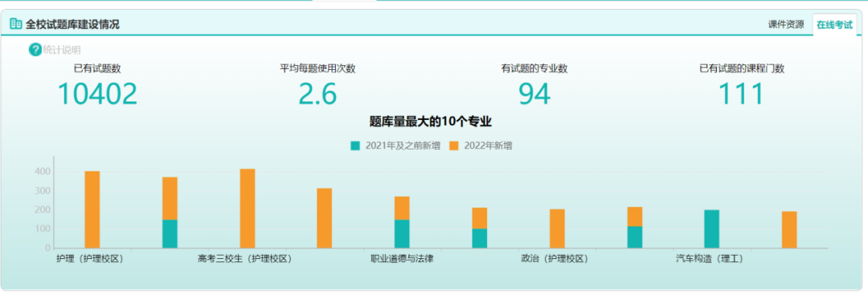
Task: Switch to the 课件资源 tab
Action: click(786, 24)
